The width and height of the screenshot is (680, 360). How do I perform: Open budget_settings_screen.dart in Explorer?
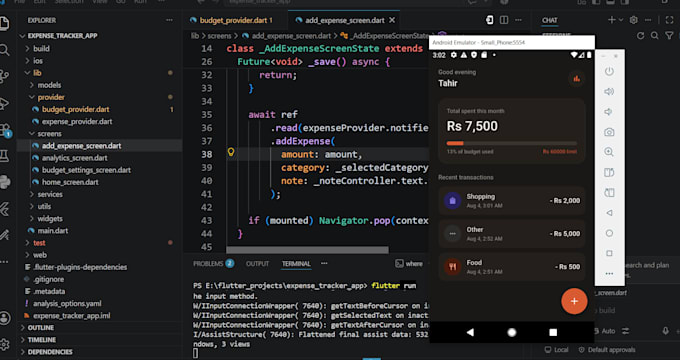86,170
